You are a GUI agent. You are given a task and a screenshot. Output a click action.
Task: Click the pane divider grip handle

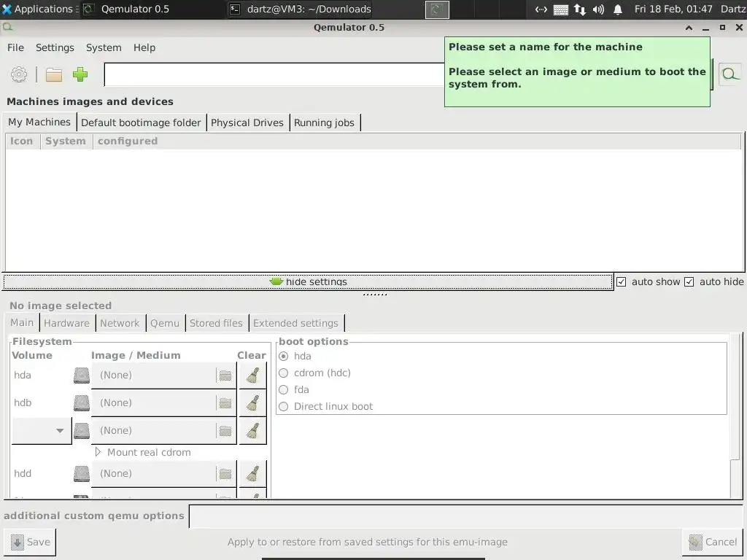click(x=375, y=295)
